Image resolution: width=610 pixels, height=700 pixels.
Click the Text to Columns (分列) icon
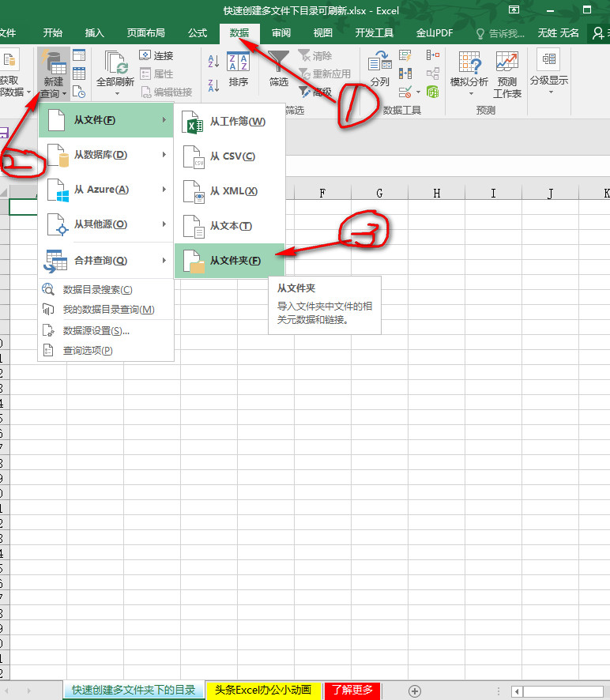tap(379, 69)
